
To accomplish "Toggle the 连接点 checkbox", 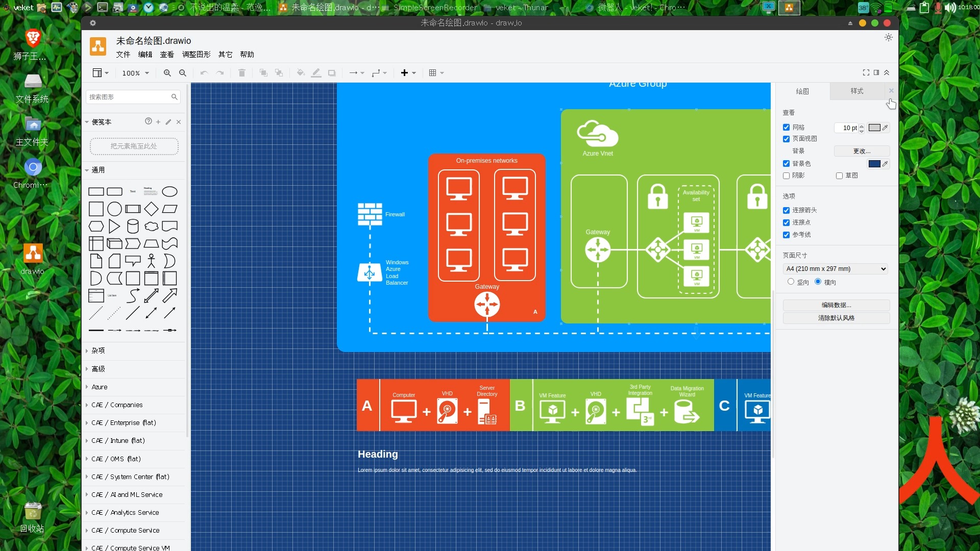I will pos(786,223).
